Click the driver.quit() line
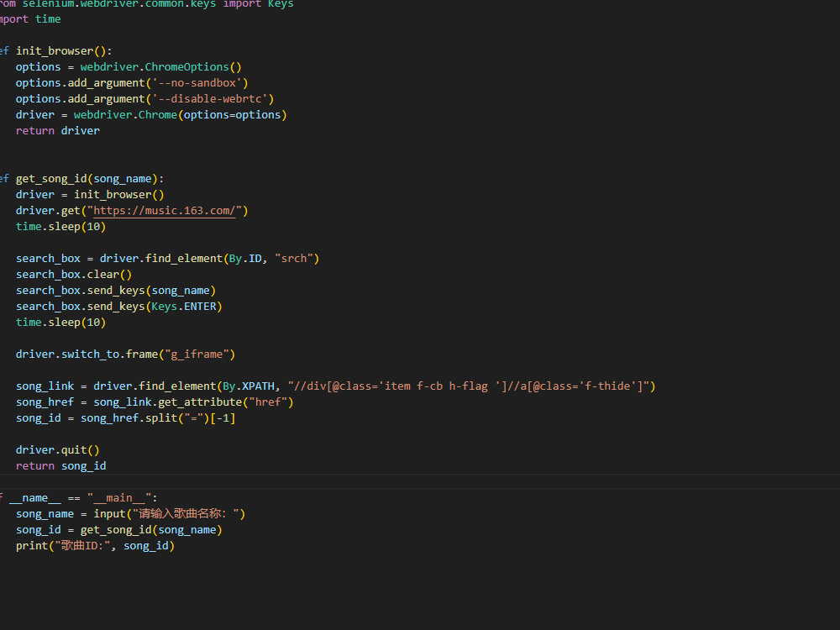Viewport: 840px width, 630px height. coord(58,450)
